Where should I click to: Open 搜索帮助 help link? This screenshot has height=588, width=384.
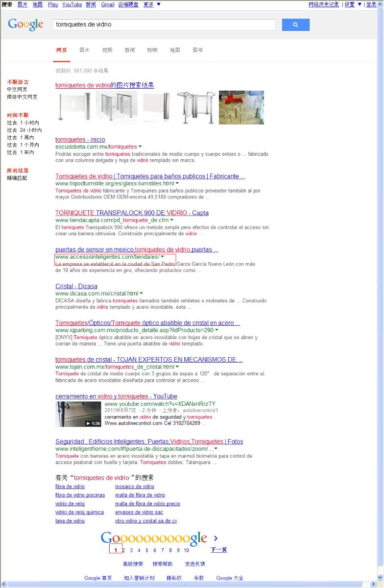tap(163, 564)
